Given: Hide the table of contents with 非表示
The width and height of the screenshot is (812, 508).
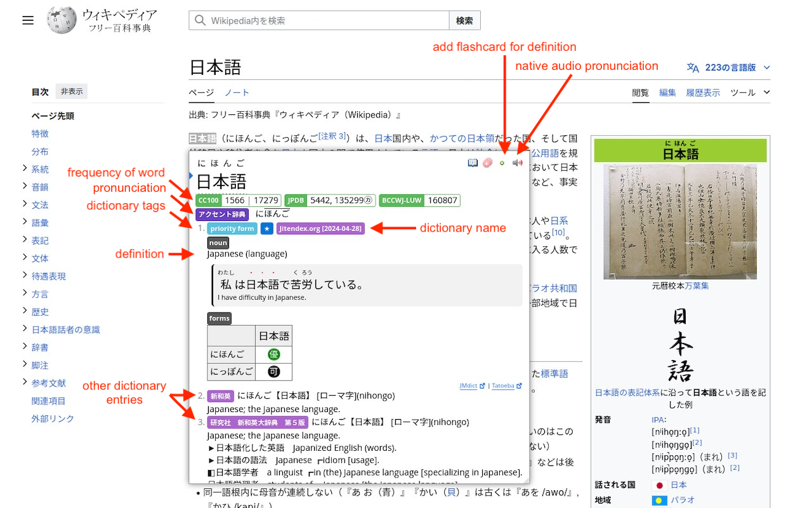Looking at the screenshot, I should point(71,91).
